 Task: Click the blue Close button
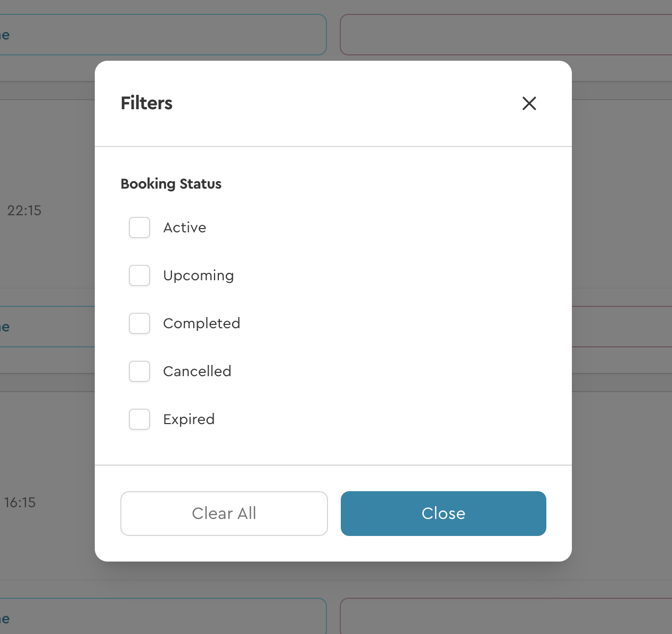(443, 513)
